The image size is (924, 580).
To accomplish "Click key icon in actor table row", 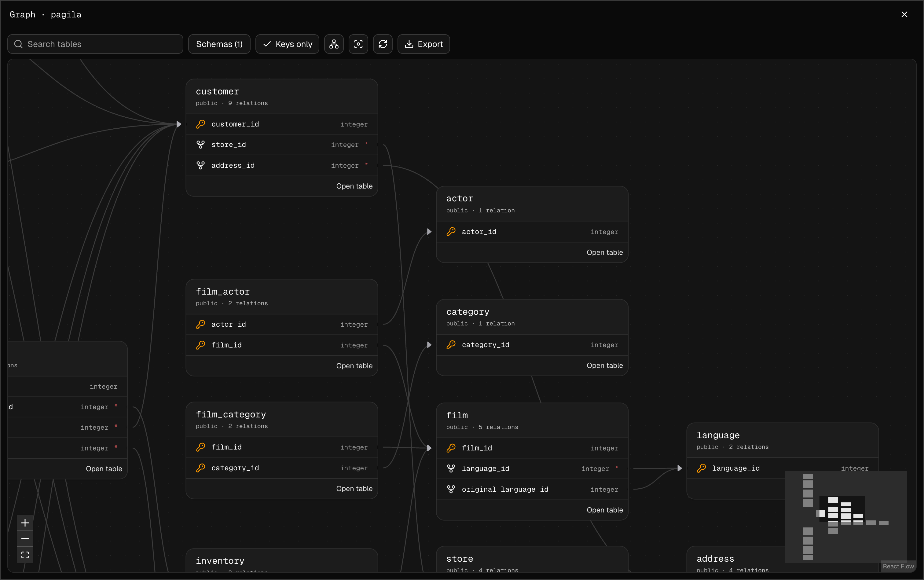I will pos(451,232).
